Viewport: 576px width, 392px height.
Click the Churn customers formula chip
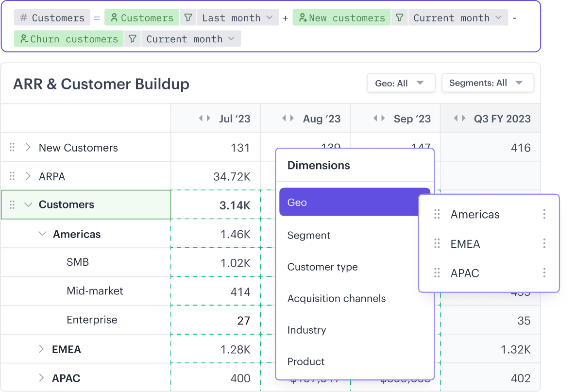pyautogui.click(x=68, y=39)
